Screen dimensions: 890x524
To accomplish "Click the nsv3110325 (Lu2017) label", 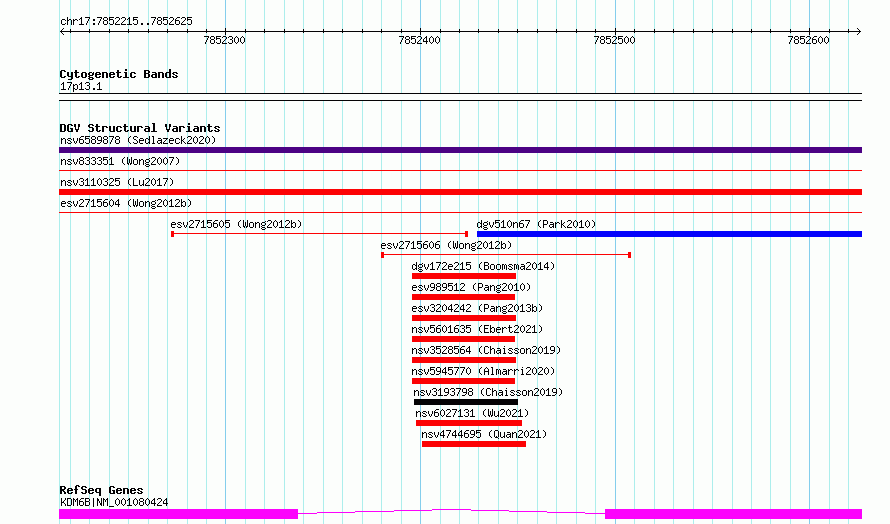I will tap(117, 182).
